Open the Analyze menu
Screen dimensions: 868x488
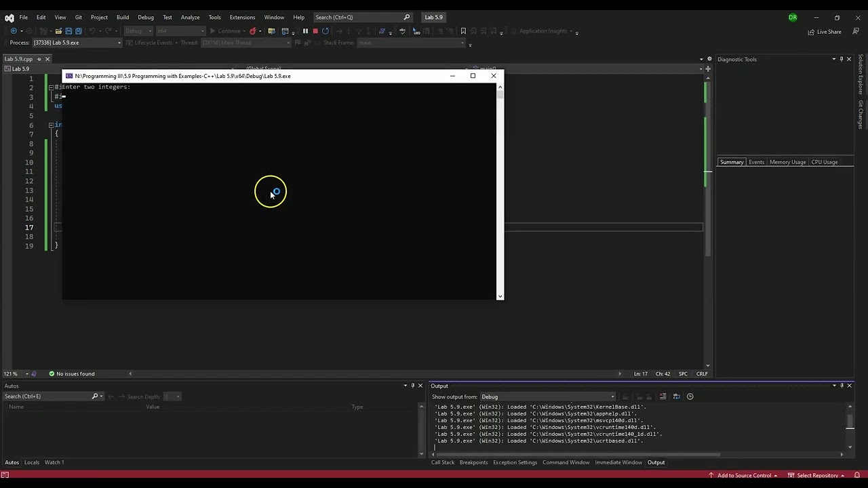tap(190, 18)
